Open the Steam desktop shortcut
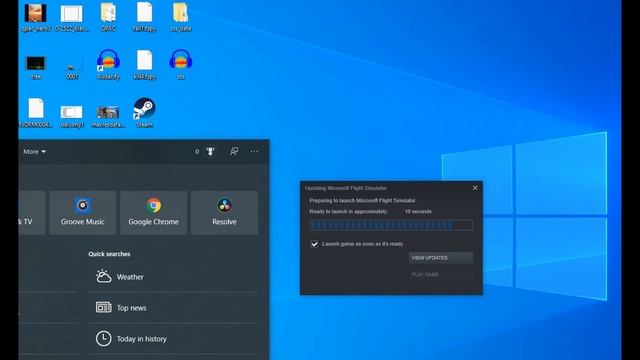Image resolution: width=640 pixels, height=360 pixels. point(144,113)
